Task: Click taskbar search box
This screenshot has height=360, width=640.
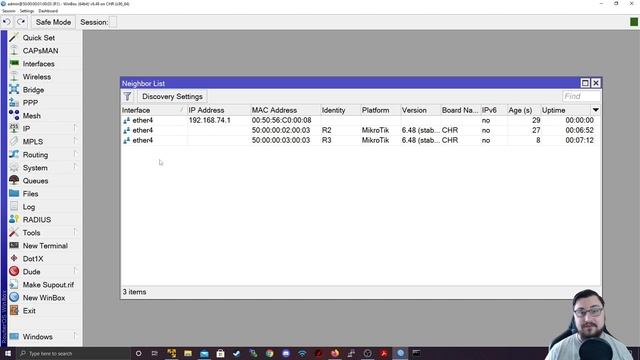Action: tap(73, 353)
